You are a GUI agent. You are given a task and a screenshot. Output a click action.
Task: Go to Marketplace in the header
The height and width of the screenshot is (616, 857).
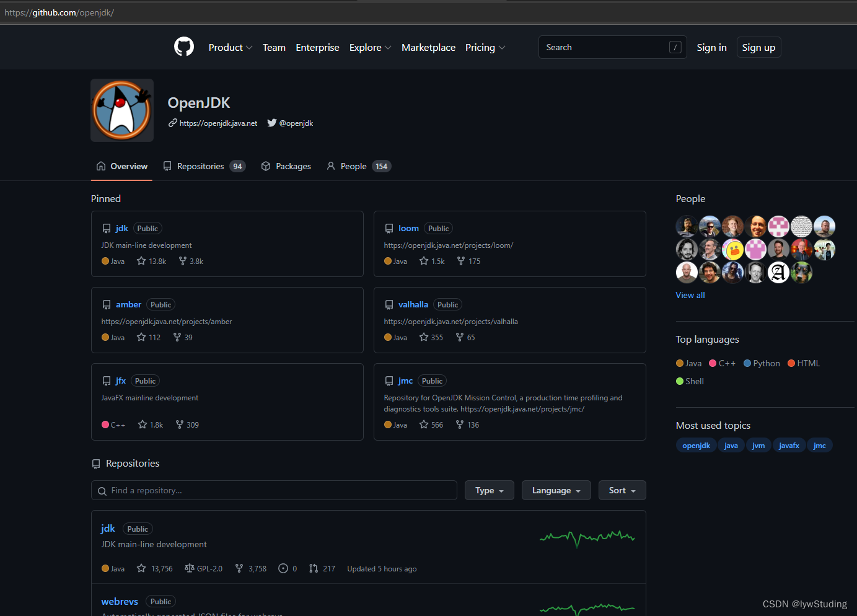tap(428, 48)
